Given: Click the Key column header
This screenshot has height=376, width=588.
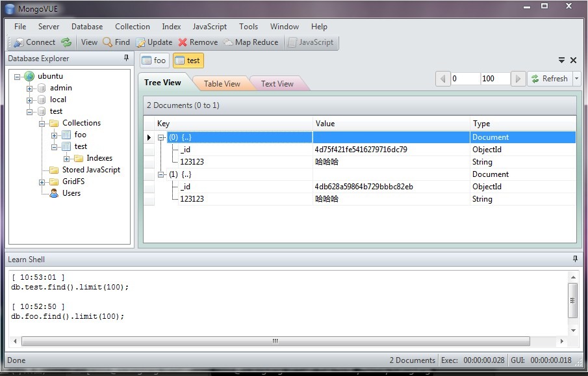Looking at the screenshot, I should coord(234,124).
